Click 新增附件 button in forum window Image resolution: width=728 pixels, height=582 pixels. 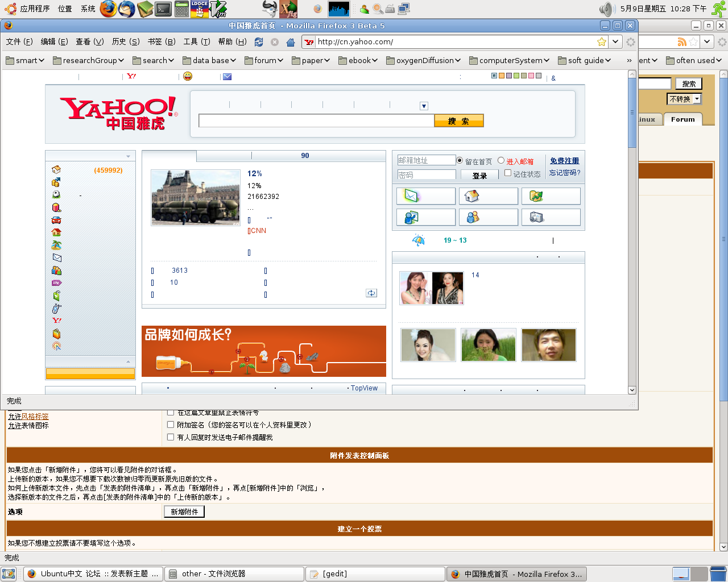tap(184, 512)
